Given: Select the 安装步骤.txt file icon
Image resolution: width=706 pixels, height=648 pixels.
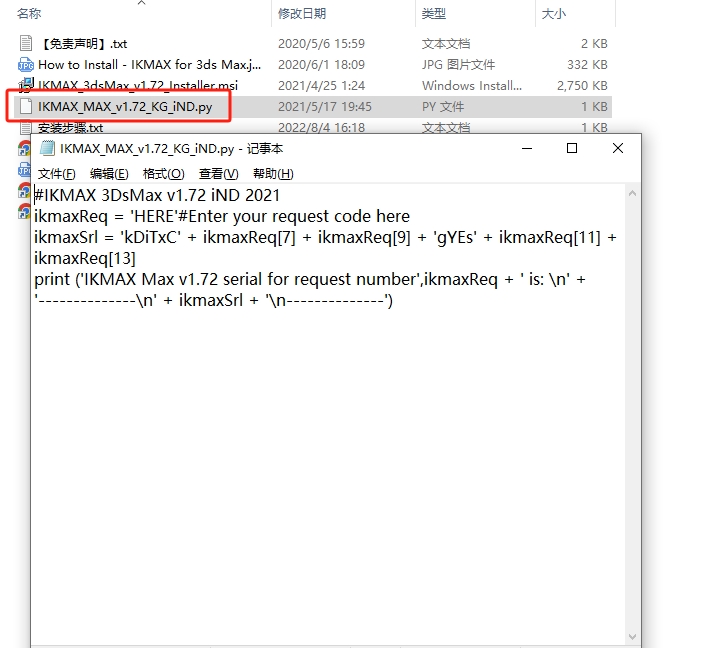Looking at the screenshot, I should 26,127.
